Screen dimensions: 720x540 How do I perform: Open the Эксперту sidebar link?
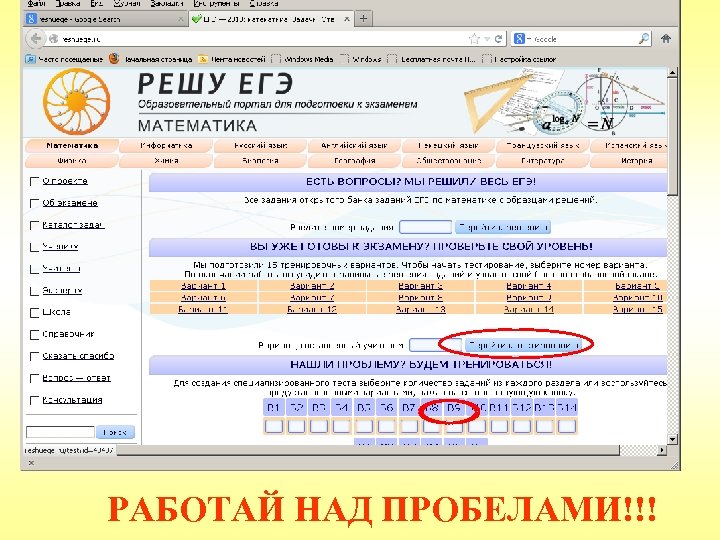click(x=62, y=291)
